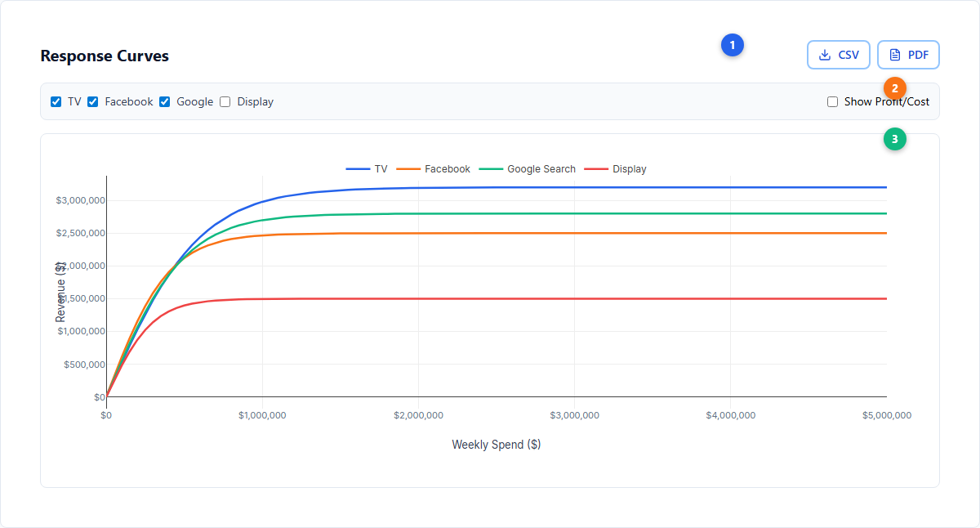980x528 pixels.
Task: Uncheck the Facebook channel checkbox
Action: click(x=93, y=102)
